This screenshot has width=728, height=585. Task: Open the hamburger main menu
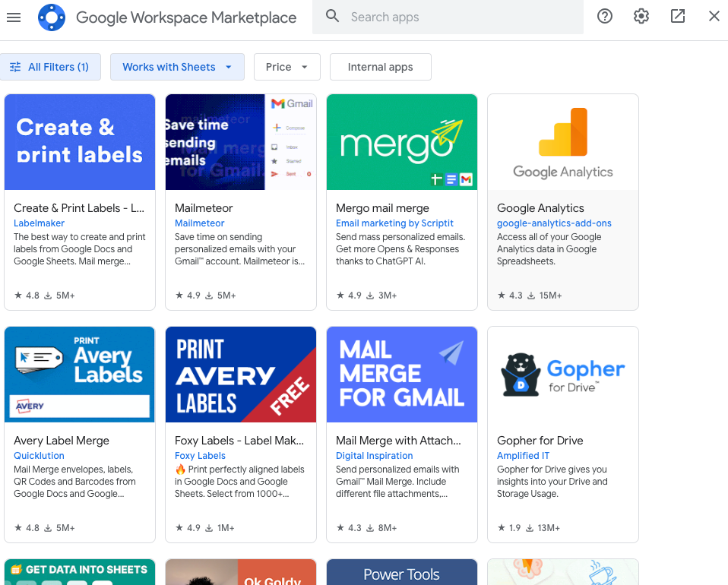tap(14, 17)
